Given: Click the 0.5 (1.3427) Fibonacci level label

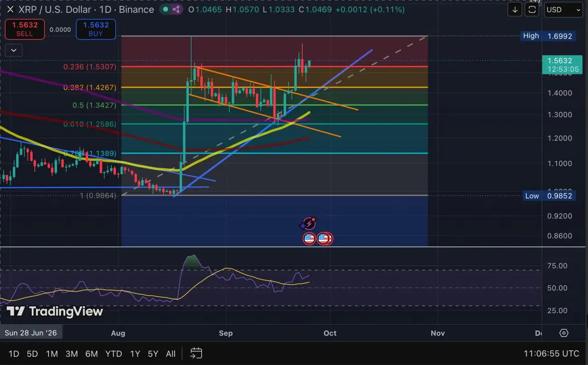Looking at the screenshot, I should (x=95, y=105).
